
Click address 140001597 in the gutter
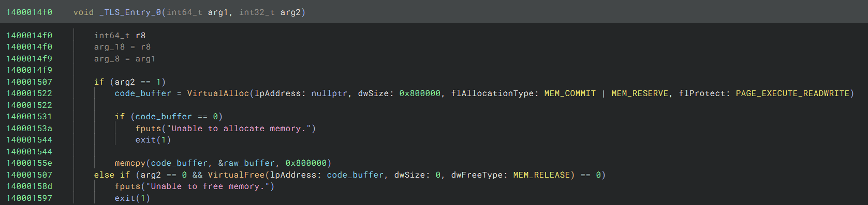[29, 198]
